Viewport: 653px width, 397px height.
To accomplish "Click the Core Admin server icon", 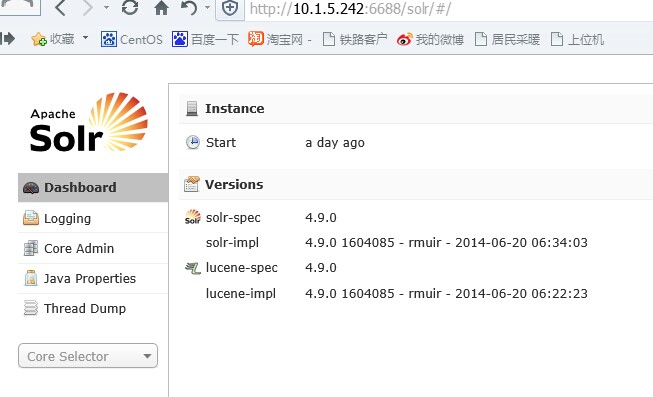I will pos(31,248).
